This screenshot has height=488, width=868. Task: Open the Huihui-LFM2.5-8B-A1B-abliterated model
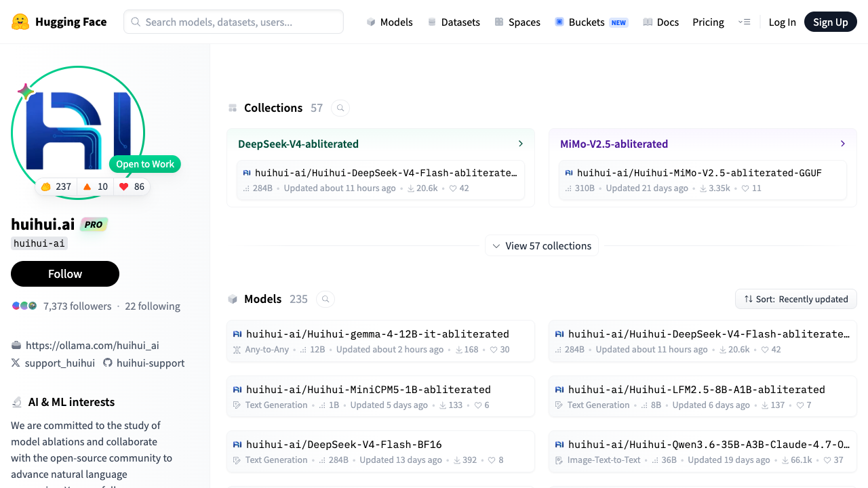703,396
